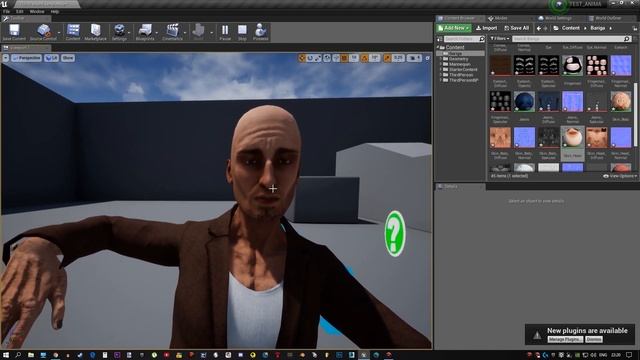Pause the running simulation
The image size is (640, 360).
tap(225, 31)
